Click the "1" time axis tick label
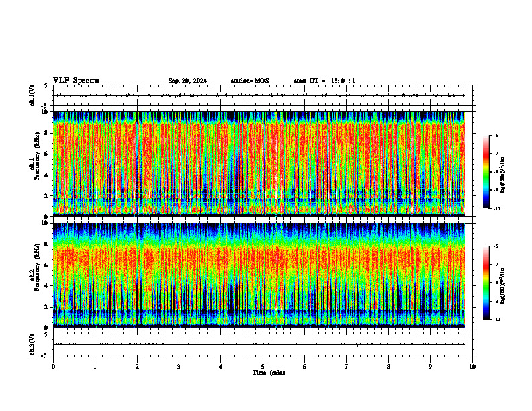The height and width of the screenshot is (411, 532). pyautogui.click(x=95, y=367)
